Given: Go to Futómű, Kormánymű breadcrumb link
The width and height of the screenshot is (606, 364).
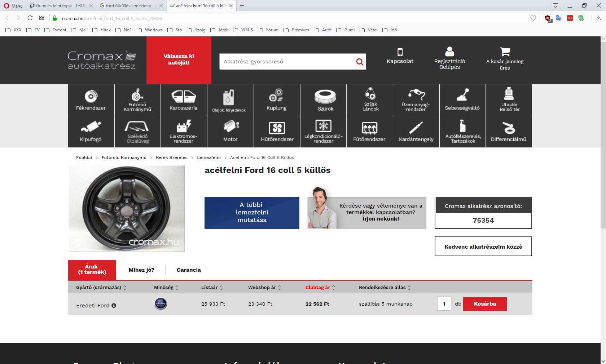Looking at the screenshot, I should (x=124, y=157).
